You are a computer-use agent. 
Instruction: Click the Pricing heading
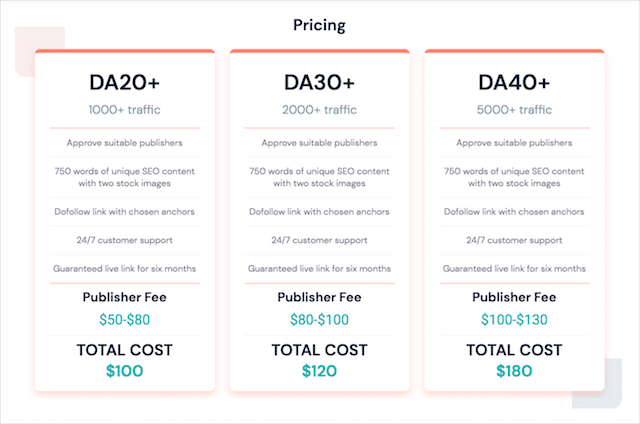[x=319, y=24]
